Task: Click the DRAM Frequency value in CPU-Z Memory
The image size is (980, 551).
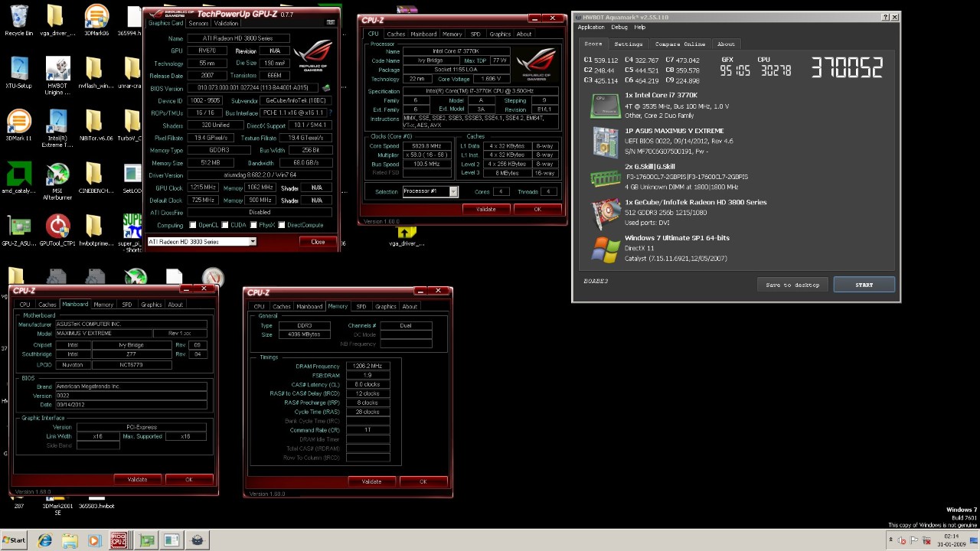Action: click(367, 366)
